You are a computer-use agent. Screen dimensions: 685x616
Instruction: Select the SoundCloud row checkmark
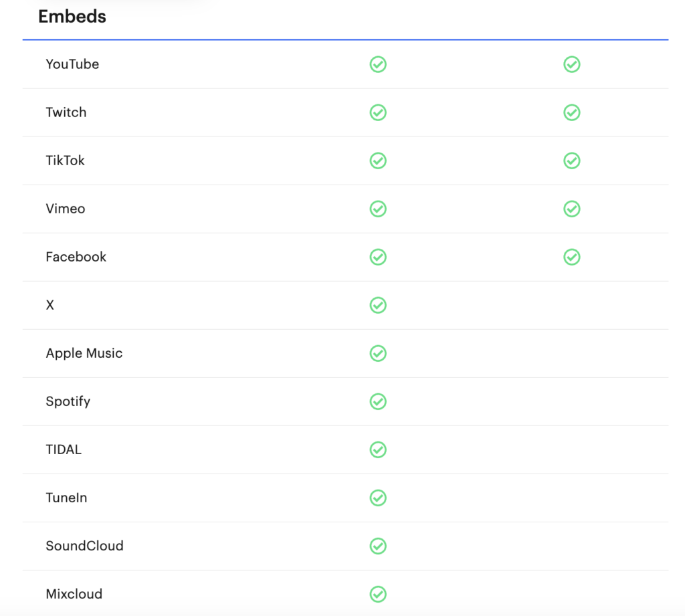(378, 546)
